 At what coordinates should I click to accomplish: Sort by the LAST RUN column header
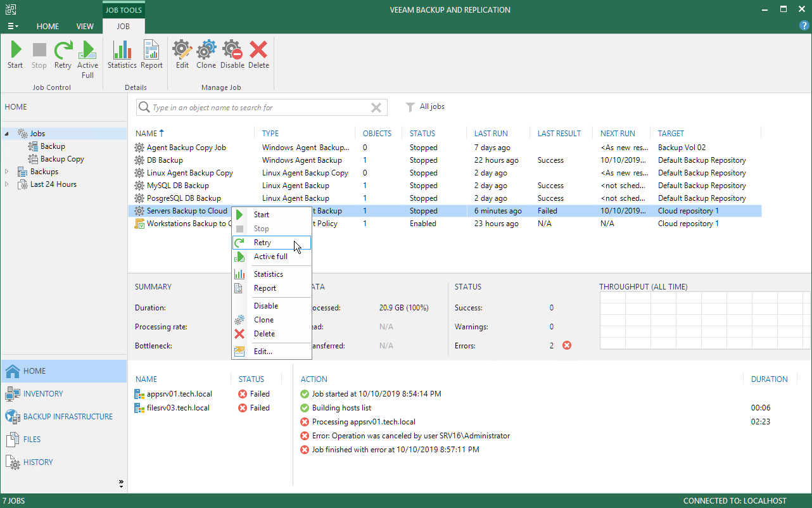click(491, 134)
